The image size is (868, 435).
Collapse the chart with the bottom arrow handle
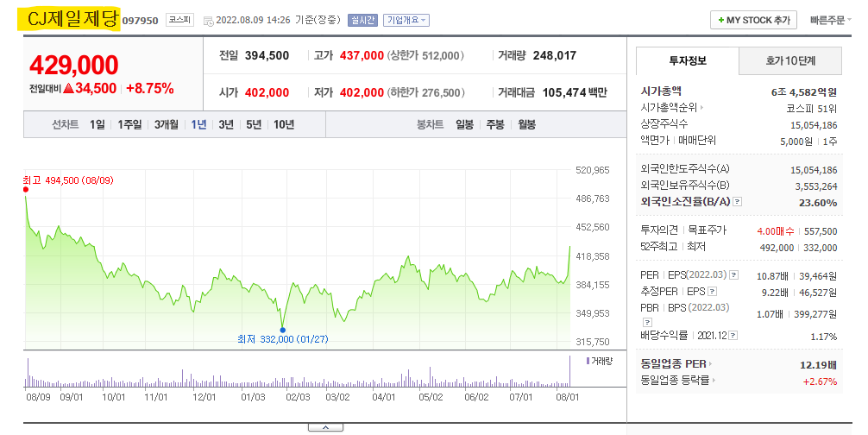click(325, 427)
